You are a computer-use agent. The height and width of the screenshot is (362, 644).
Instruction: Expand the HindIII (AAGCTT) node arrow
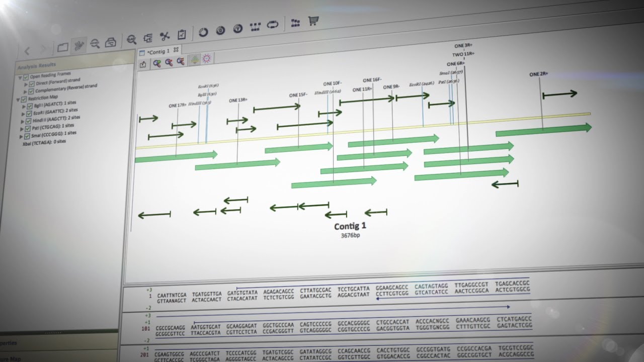(x=23, y=122)
